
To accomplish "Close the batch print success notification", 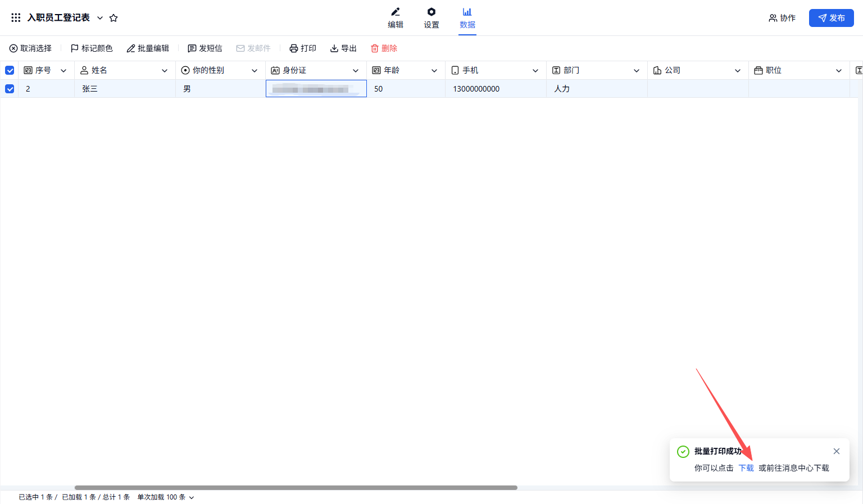I will (837, 451).
